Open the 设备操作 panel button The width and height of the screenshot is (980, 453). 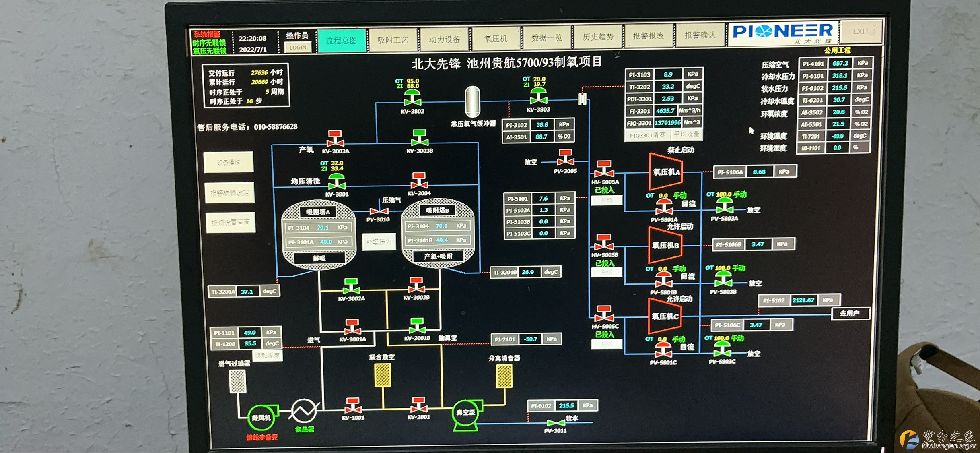pyautogui.click(x=229, y=163)
